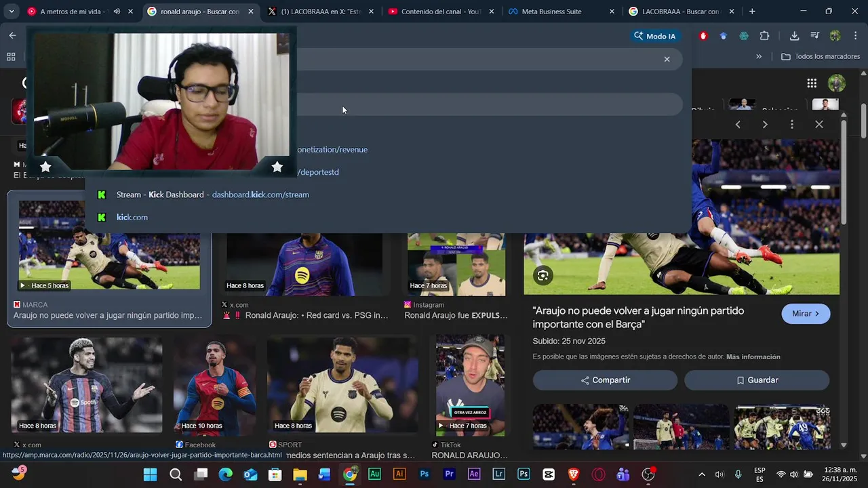Go back with browser back arrow

(12, 36)
